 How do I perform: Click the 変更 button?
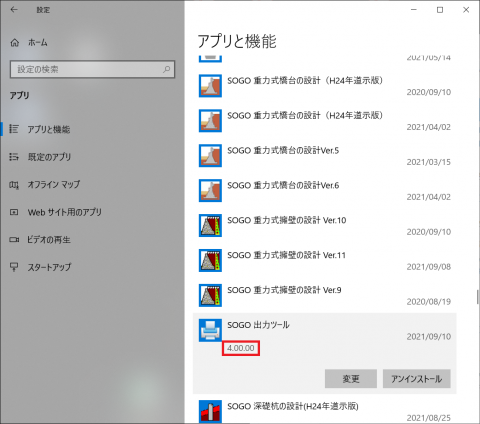tap(351, 379)
